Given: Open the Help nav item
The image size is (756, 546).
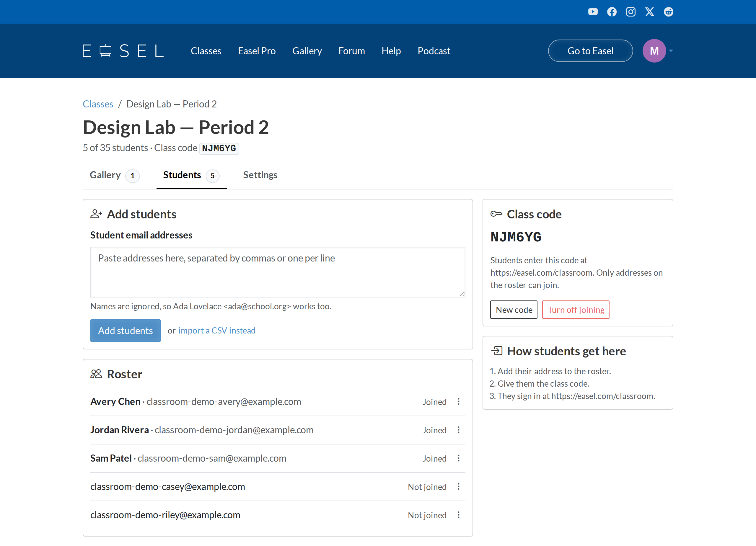Looking at the screenshot, I should [391, 51].
